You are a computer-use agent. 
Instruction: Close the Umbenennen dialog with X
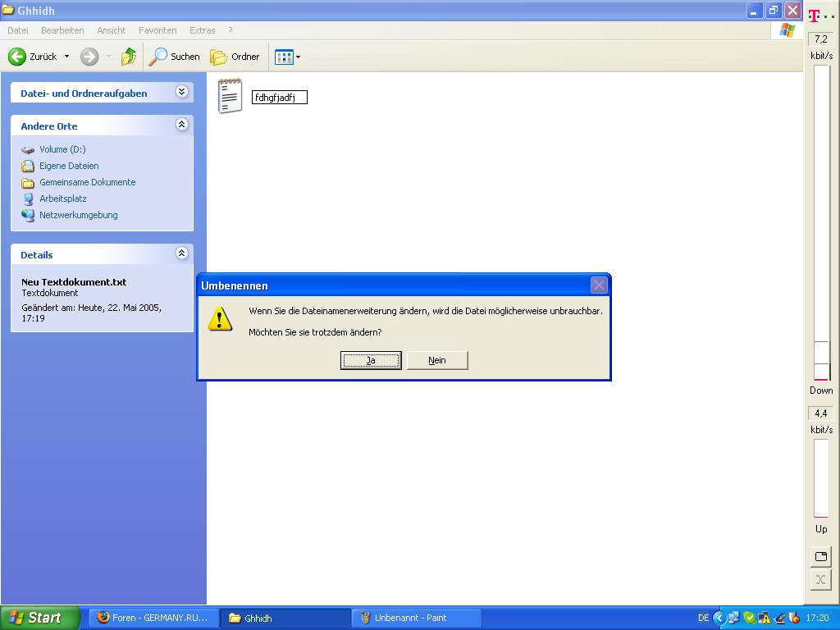(598, 285)
